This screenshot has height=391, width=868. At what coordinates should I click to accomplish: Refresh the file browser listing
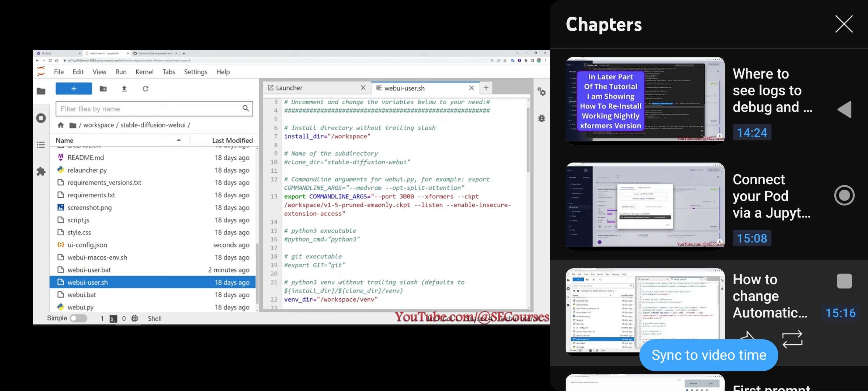coord(146,89)
